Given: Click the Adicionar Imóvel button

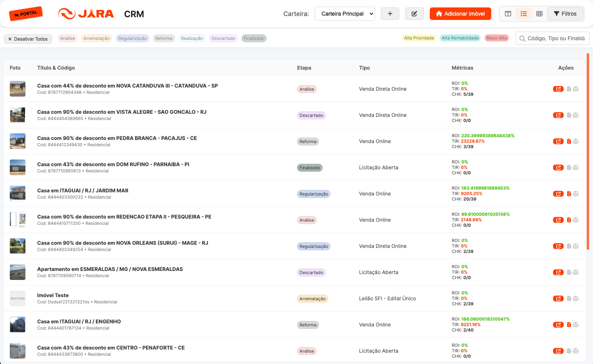Looking at the screenshot, I should click(x=460, y=14).
